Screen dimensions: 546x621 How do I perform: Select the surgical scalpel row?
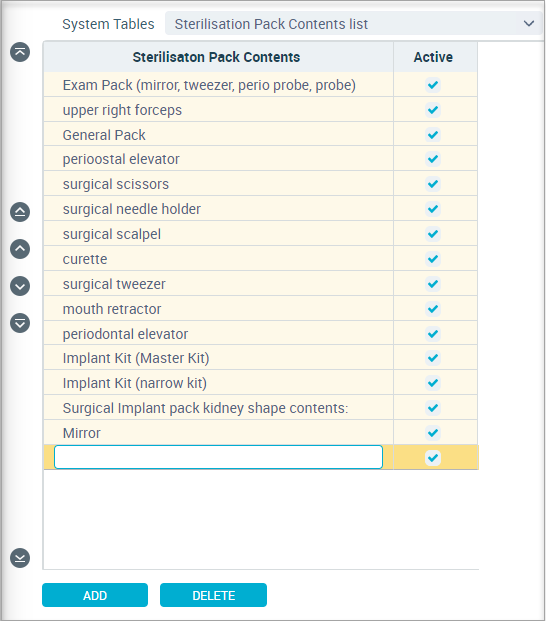[x=261, y=234]
